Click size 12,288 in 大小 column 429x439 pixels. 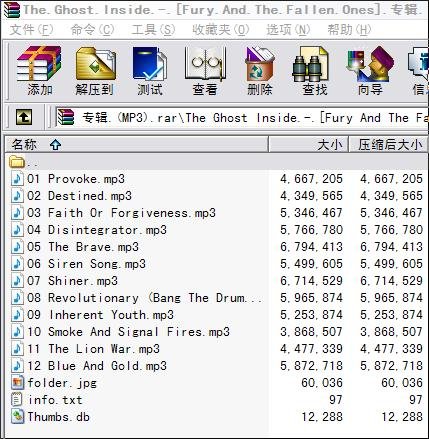(x=322, y=417)
